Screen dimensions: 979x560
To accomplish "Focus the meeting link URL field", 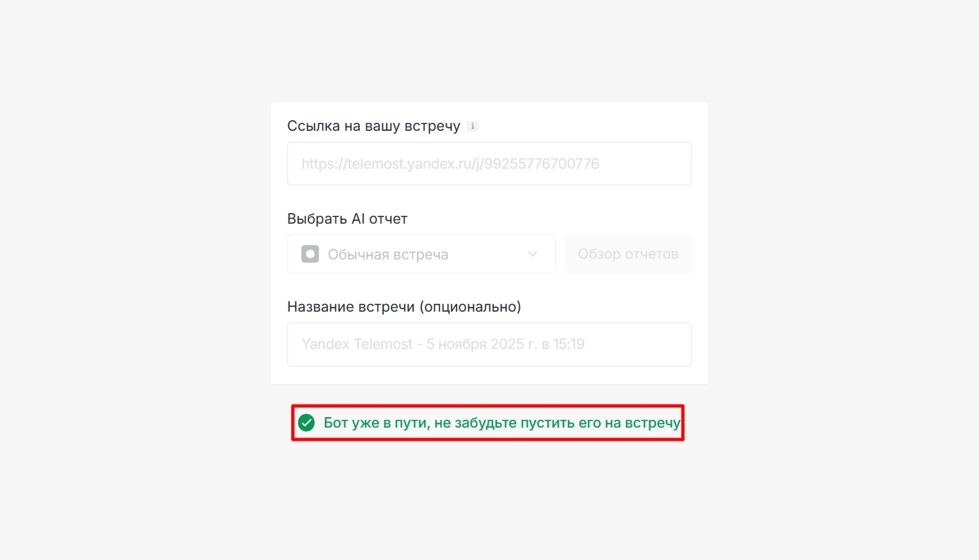I will (x=489, y=164).
